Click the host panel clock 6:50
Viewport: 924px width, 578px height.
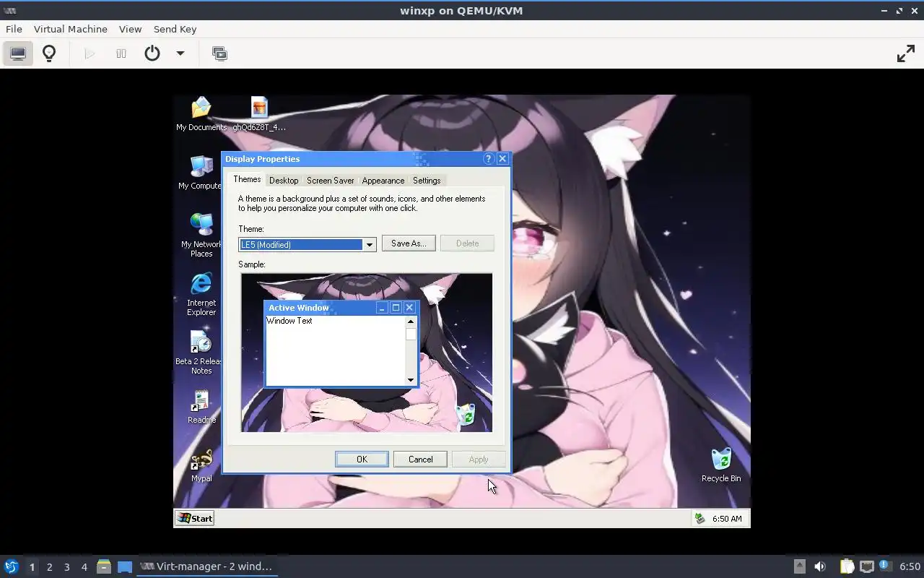pyautogui.click(x=910, y=566)
